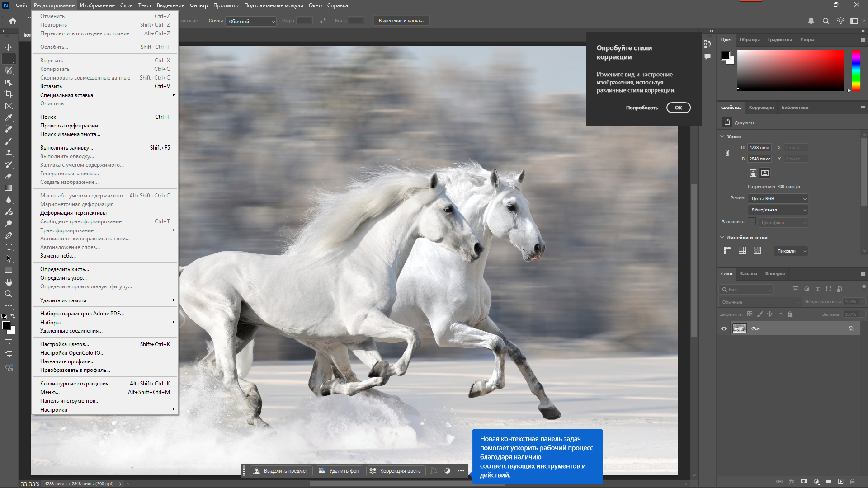
Task: Select the Type tool
Action: point(9,247)
